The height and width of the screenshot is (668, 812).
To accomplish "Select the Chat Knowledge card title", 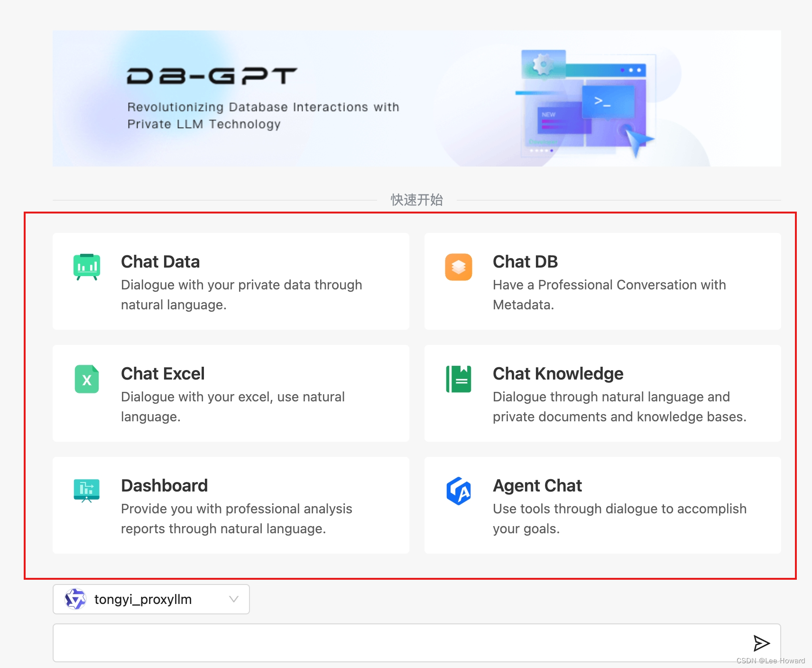I will point(558,374).
